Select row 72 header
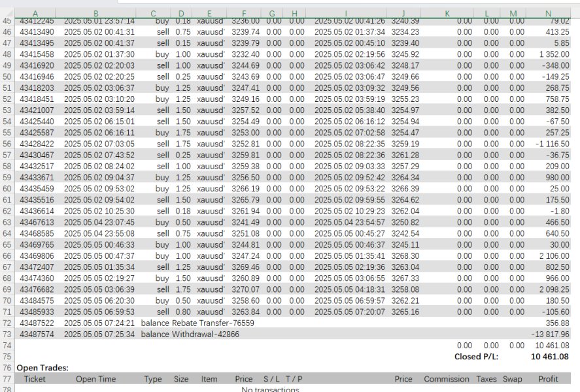Image resolution: width=580 pixels, height=392 pixels. click(x=7, y=323)
